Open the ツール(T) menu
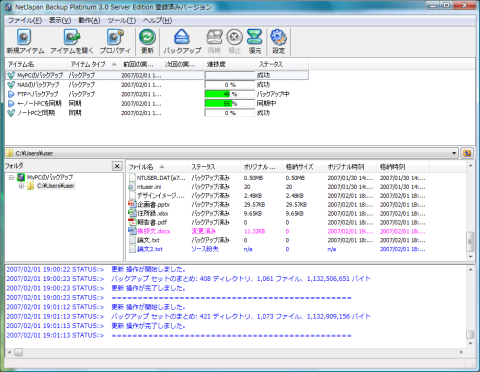480x372 pixels. (x=122, y=21)
